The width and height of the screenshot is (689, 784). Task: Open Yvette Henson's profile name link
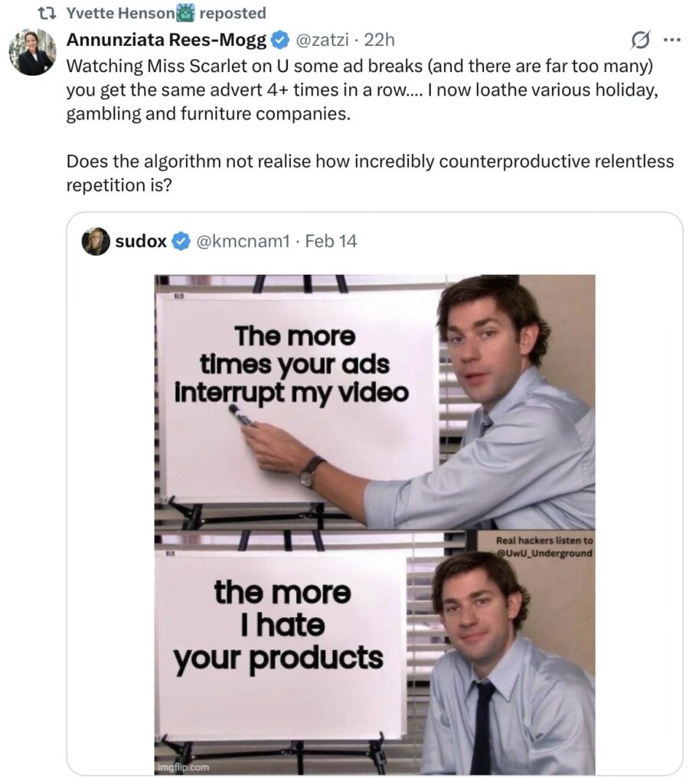[x=120, y=13]
